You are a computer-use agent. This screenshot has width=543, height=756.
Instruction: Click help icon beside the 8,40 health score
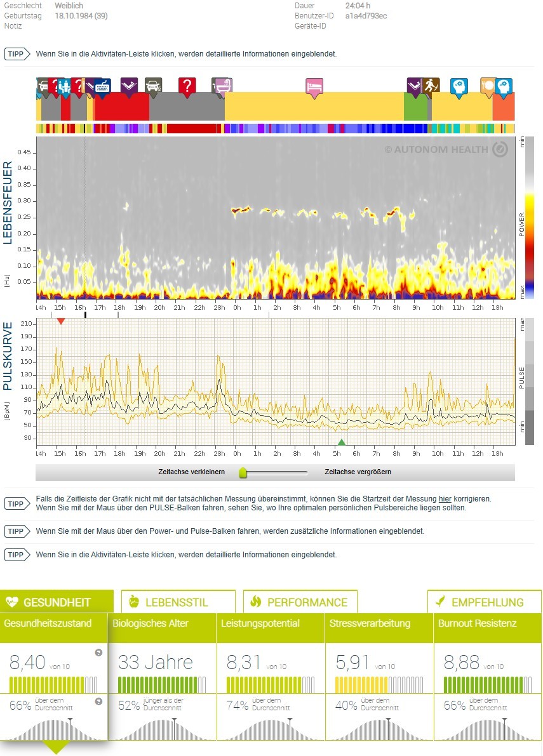(x=98, y=653)
